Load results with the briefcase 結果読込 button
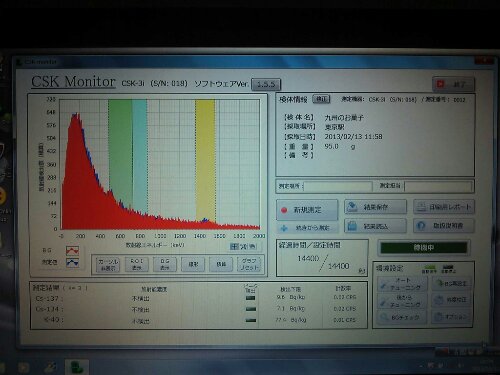The height and width of the screenshot is (375, 500). click(x=376, y=226)
